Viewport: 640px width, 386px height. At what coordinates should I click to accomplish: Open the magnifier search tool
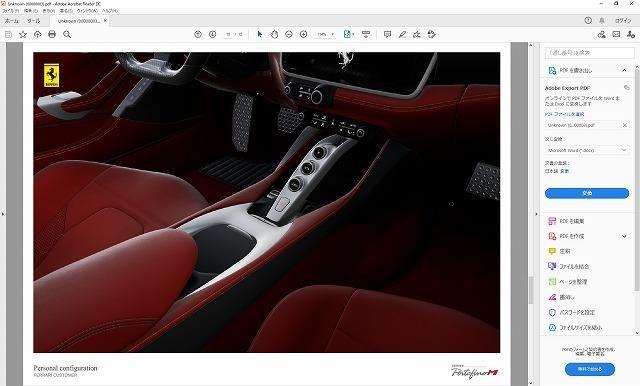pyautogui.click(x=67, y=35)
